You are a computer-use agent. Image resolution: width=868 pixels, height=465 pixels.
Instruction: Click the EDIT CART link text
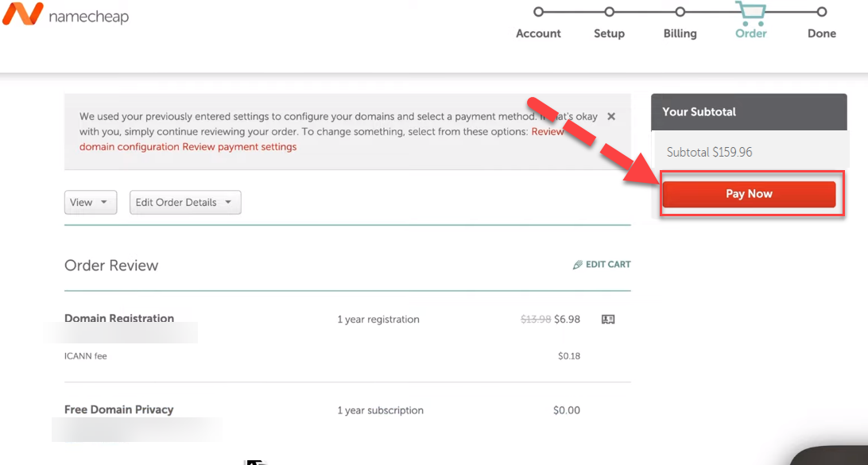[608, 265]
